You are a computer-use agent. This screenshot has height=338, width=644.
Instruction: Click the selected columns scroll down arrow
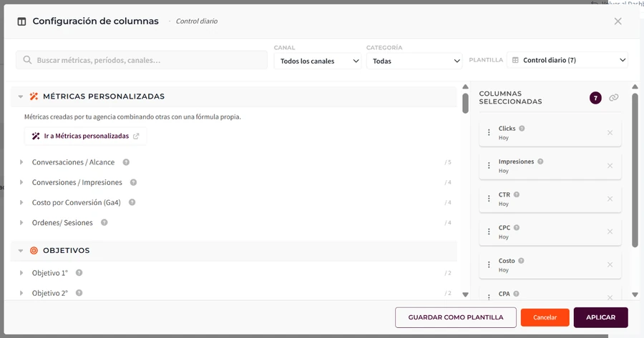point(635,294)
